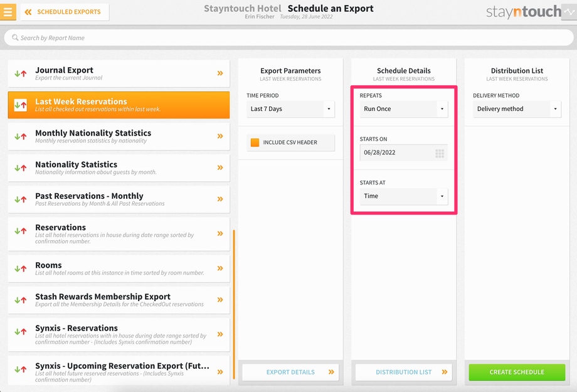Click the date Tuesday, 28 June 2022
The width and height of the screenshot is (577, 392).
tap(306, 16)
